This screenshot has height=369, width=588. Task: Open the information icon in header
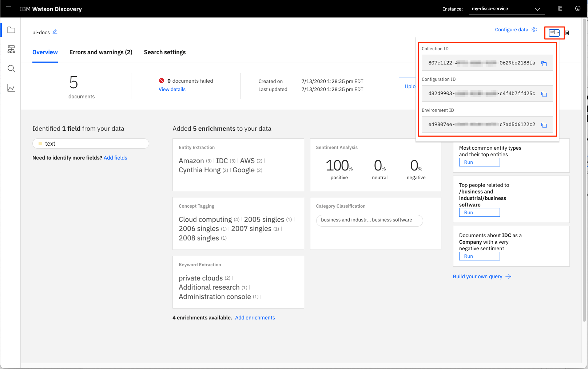click(578, 8)
